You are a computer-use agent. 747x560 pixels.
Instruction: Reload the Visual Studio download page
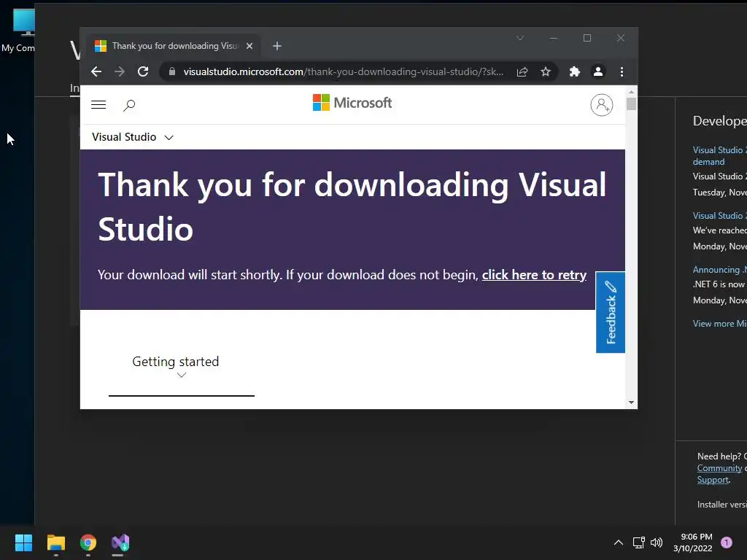point(143,71)
